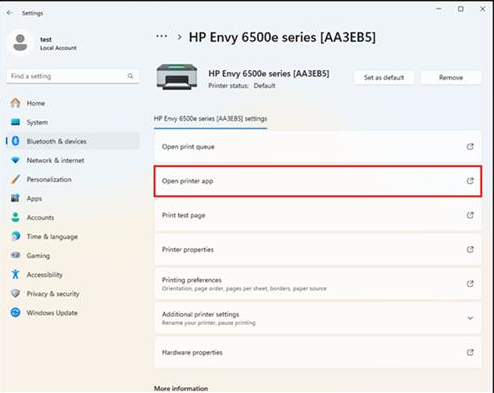Click Set as default button
The width and height of the screenshot is (494, 393).
pyautogui.click(x=384, y=78)
